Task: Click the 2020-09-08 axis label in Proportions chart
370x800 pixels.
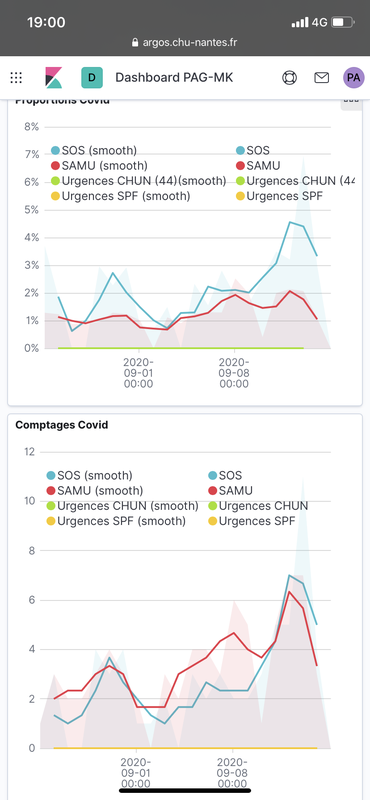Action: point(234,373)
